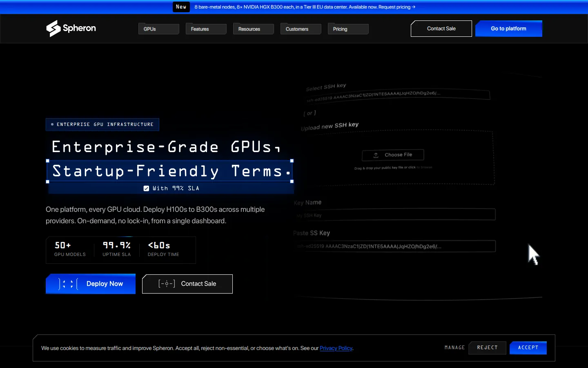Viewport: 588px width, 368px height.
Task: Open Manage cookie preferences
Action: pos(455,348)
